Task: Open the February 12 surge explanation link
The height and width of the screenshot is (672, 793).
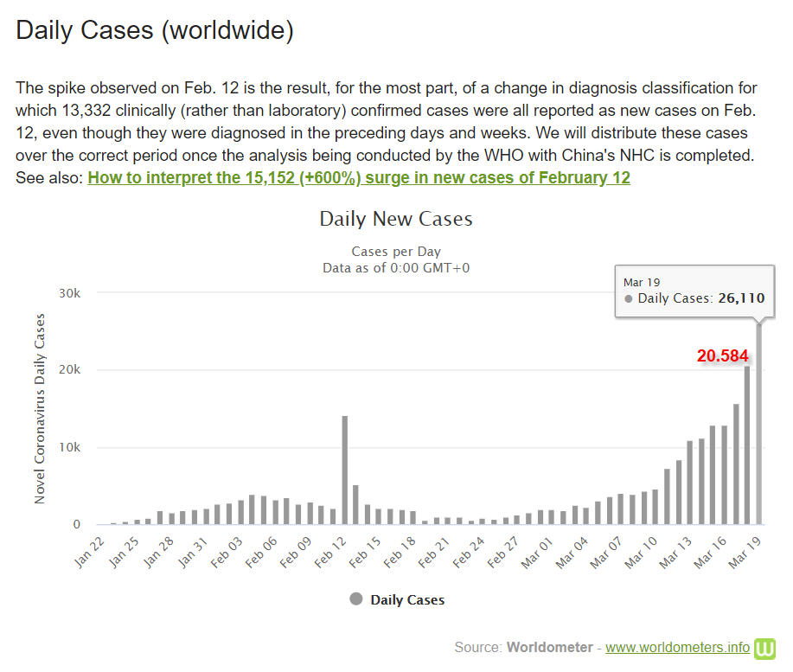Action: pos(359,177)
